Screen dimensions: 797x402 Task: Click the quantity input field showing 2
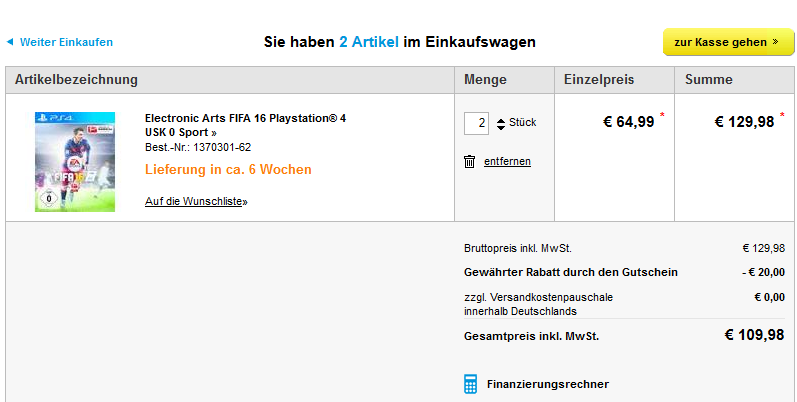pyautogui.click(x=476, y=123)
